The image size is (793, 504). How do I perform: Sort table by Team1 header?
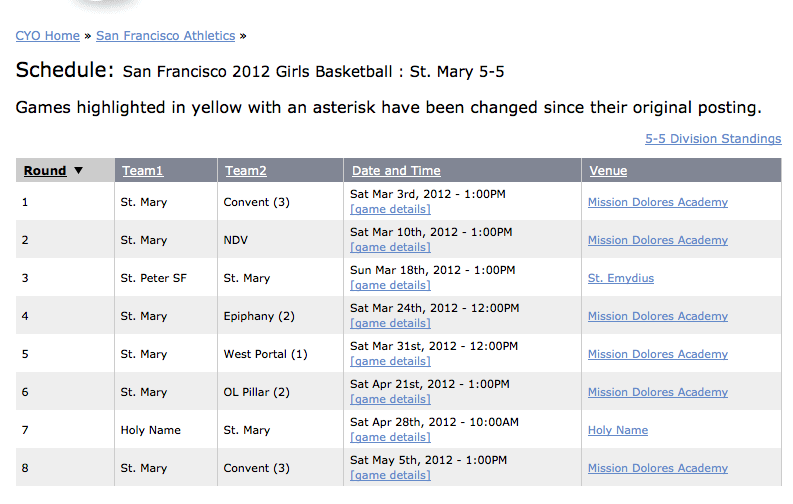(143, 171)
